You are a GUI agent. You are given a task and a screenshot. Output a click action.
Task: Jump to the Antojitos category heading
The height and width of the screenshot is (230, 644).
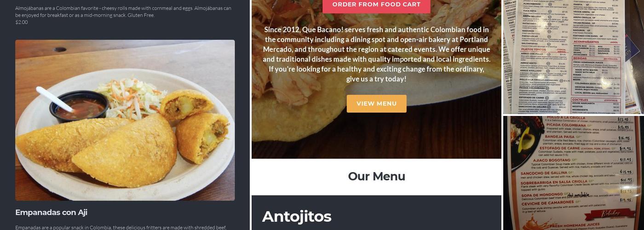(297, 217)
